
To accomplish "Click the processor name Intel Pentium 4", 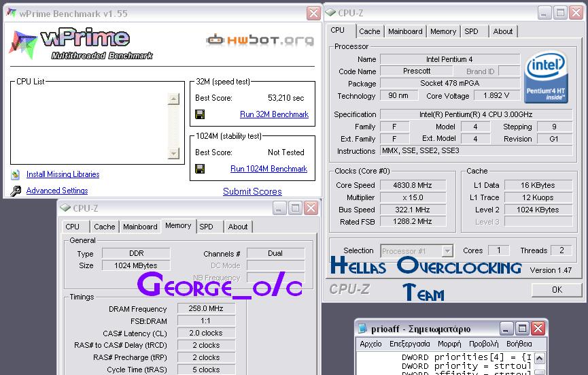I will click(449, 59).
